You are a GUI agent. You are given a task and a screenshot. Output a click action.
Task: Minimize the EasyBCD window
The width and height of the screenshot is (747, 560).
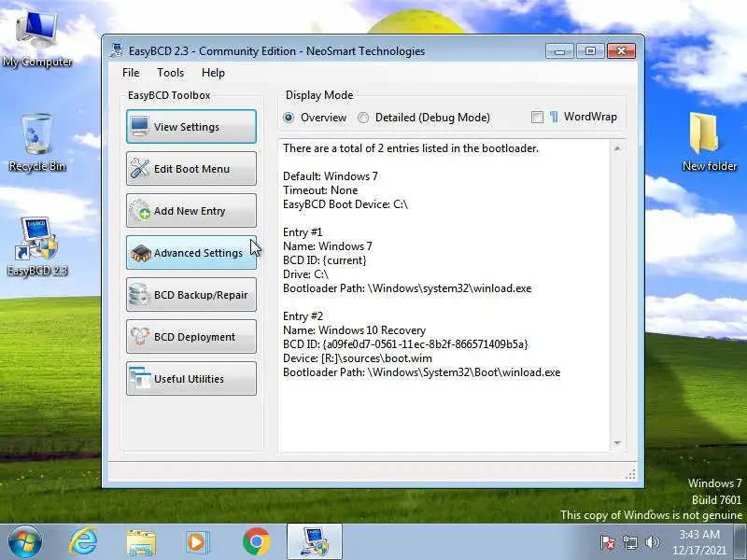click(559, 51)
